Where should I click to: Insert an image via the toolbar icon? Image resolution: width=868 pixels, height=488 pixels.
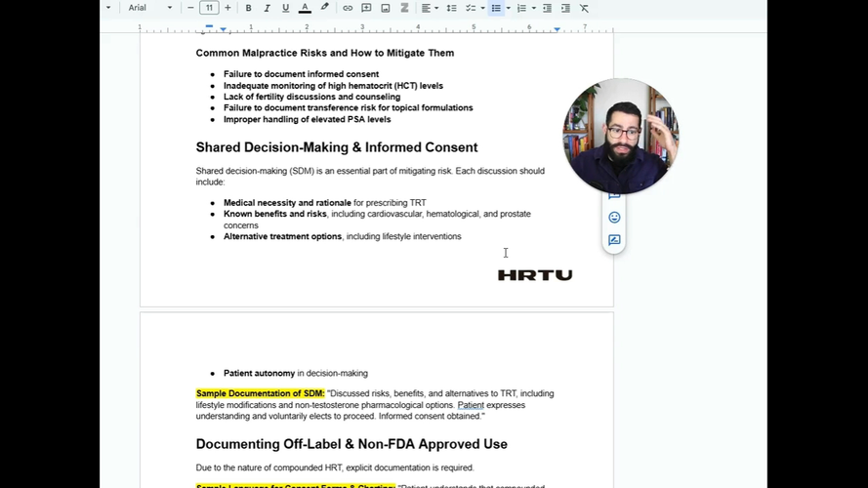pos(386,8)
